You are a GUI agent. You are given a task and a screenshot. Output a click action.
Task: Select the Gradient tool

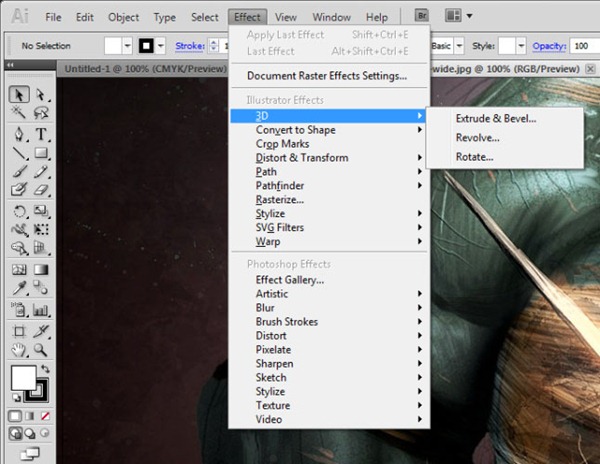(41, 270)
